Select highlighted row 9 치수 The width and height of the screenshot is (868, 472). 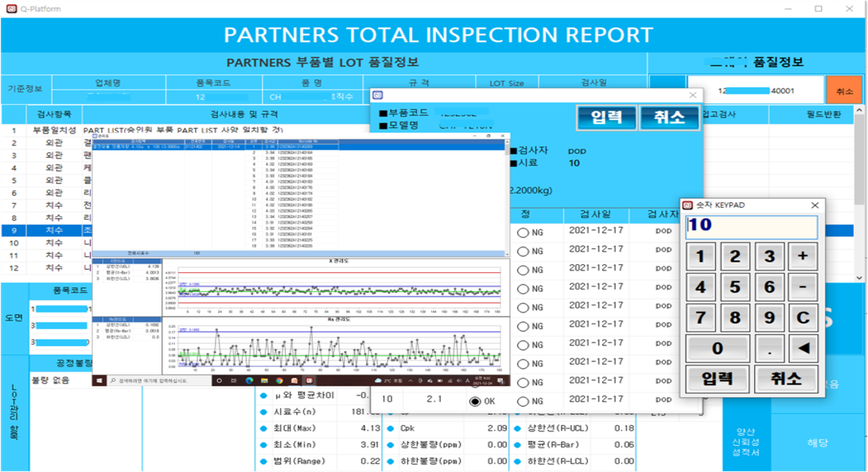[x=47, y=230]
